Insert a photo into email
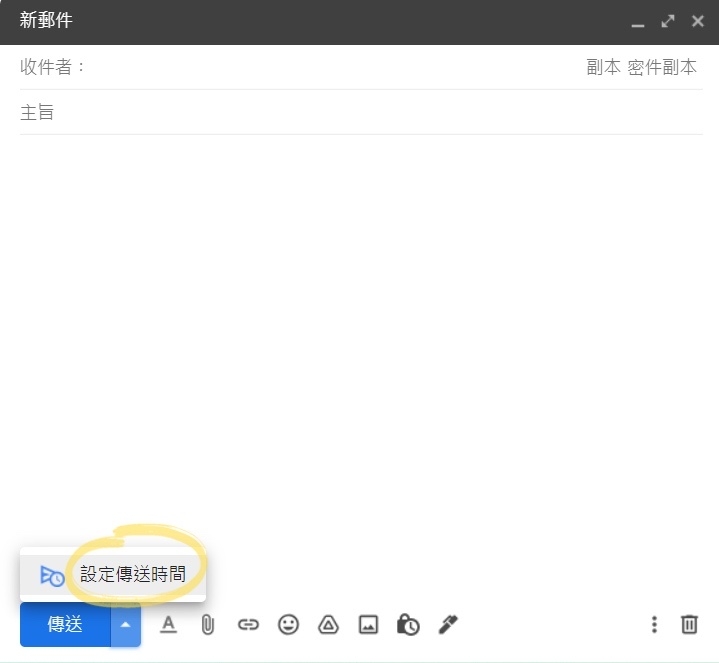This screenshot has width=719, height=663. tap(368, 624)
